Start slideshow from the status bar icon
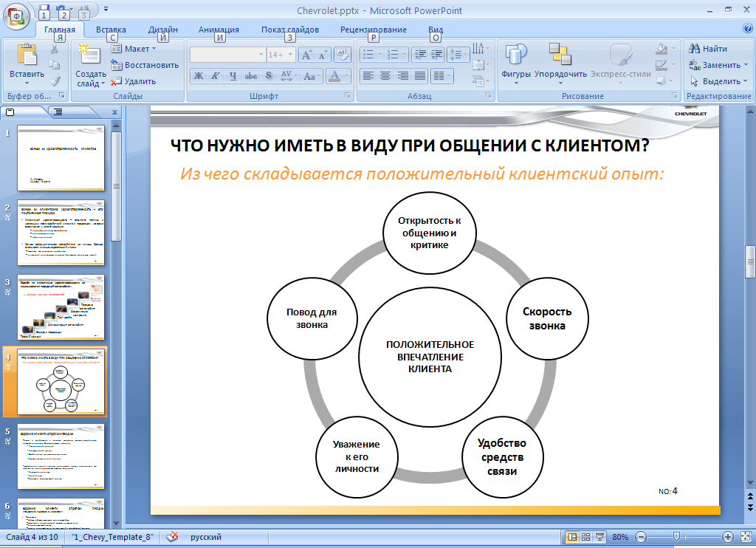 (x=599, y=537)
